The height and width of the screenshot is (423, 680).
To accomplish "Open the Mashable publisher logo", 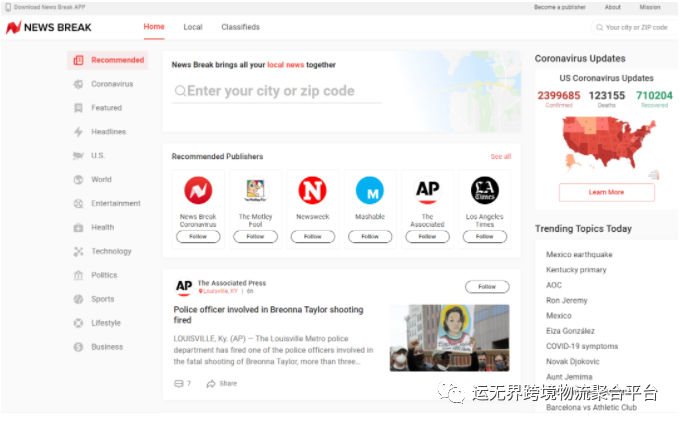I will tap(370, 190).
